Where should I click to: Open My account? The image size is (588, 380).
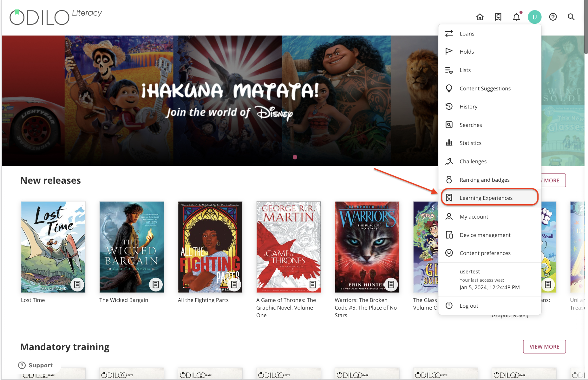pos(490,217)
